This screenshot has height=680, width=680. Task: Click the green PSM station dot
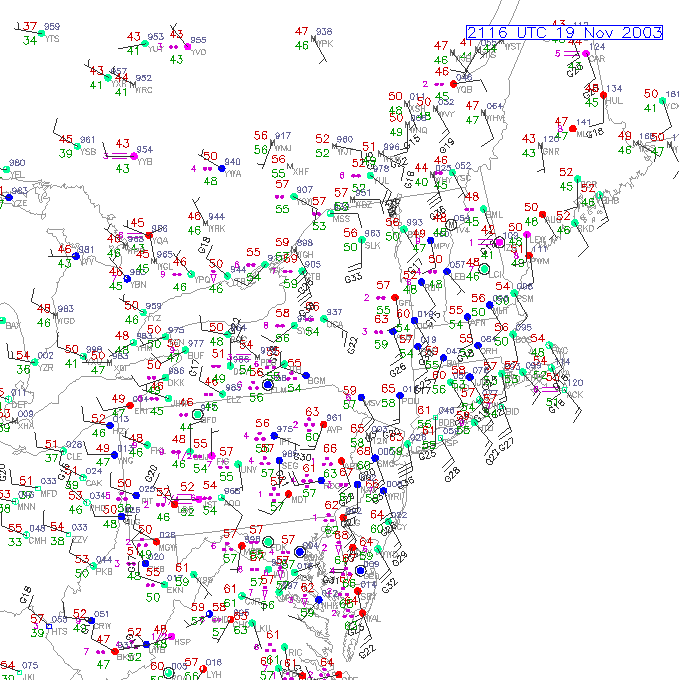click(x=514, y=293)
